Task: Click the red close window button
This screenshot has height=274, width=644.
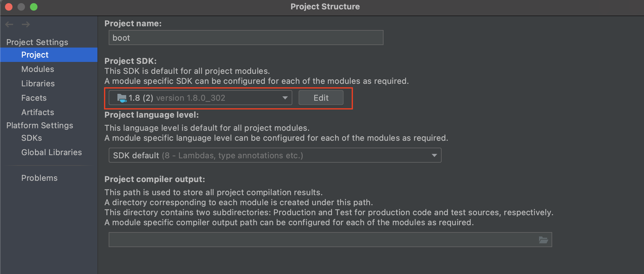Action: click(x=9, y=7)
